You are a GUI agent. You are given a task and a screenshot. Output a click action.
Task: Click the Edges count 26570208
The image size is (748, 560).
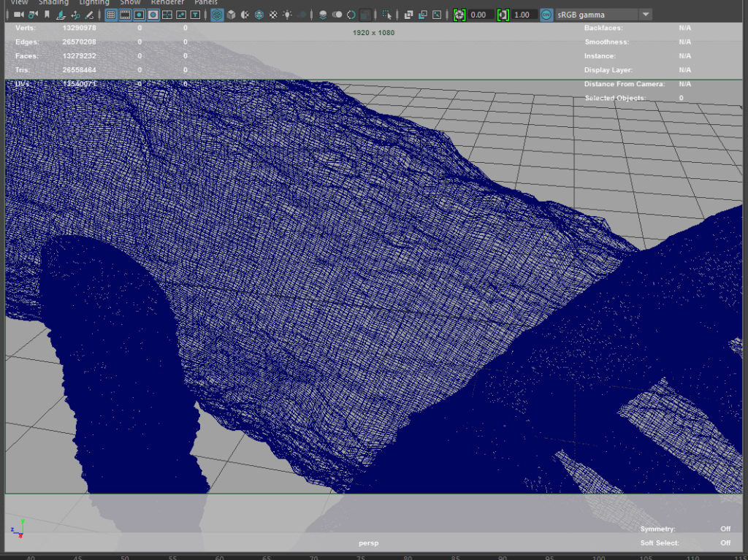tap(79, 42)
